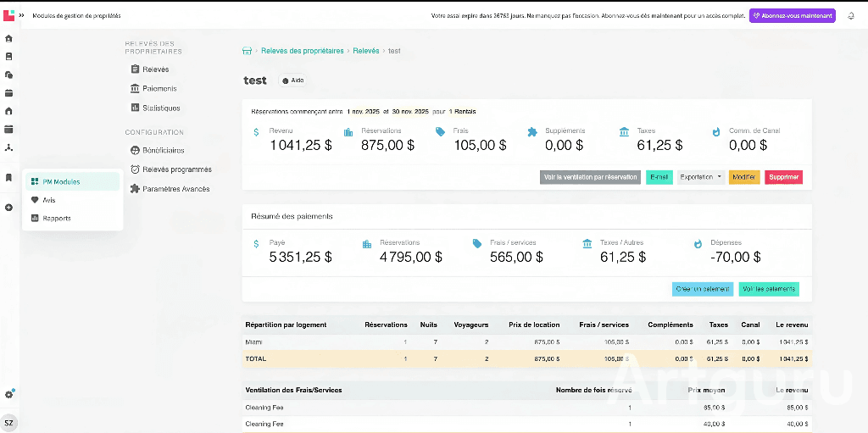Click the Prix de location column header
868x433 pixels.
coord(534,325)
